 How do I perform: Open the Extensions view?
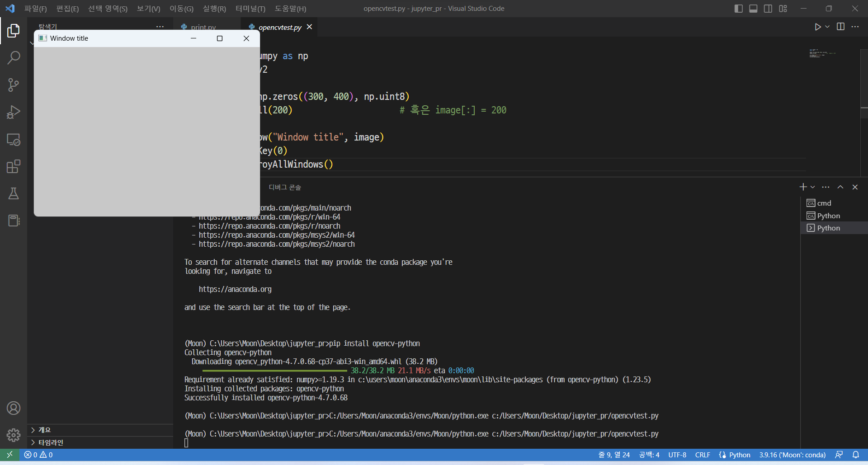[x=14, y=166]
